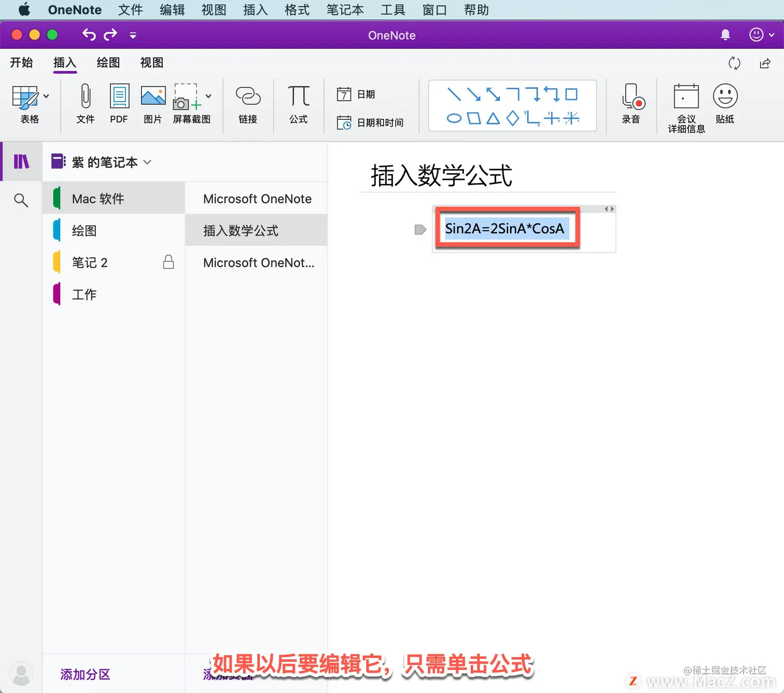
Task: Select the parallelogram shape
Action: [473, 118]
